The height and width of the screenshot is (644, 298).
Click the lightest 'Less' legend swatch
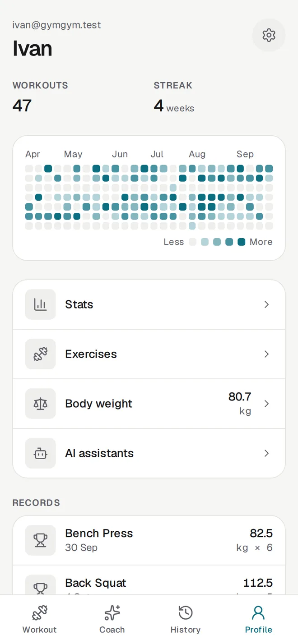point(192,242)
